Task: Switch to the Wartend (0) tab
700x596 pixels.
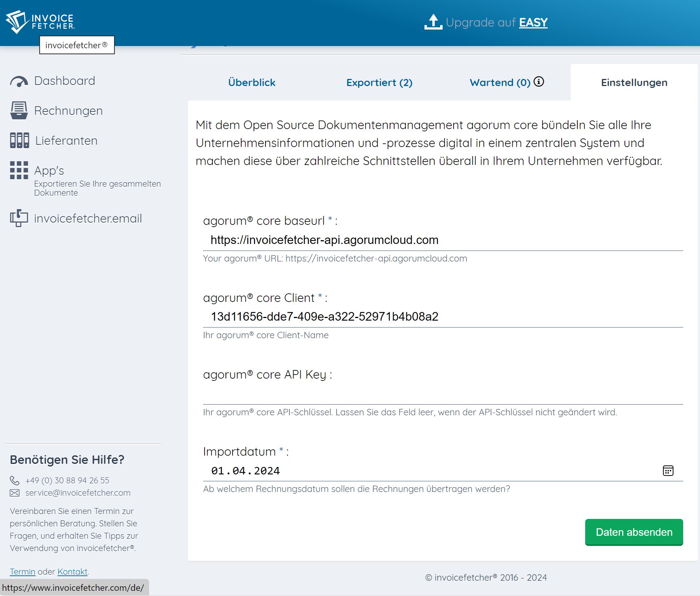Action: [x=500, y=83]
